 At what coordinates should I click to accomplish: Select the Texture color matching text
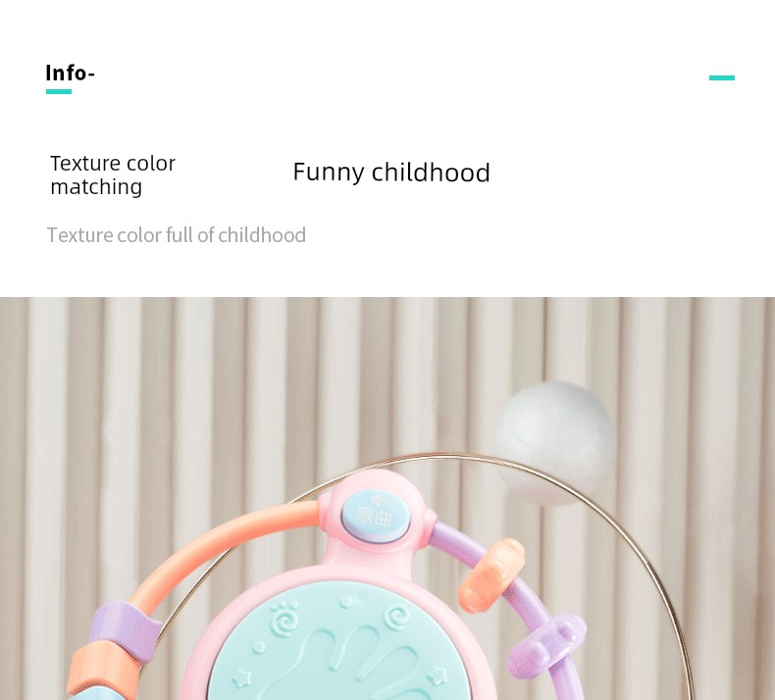(113, 175)
